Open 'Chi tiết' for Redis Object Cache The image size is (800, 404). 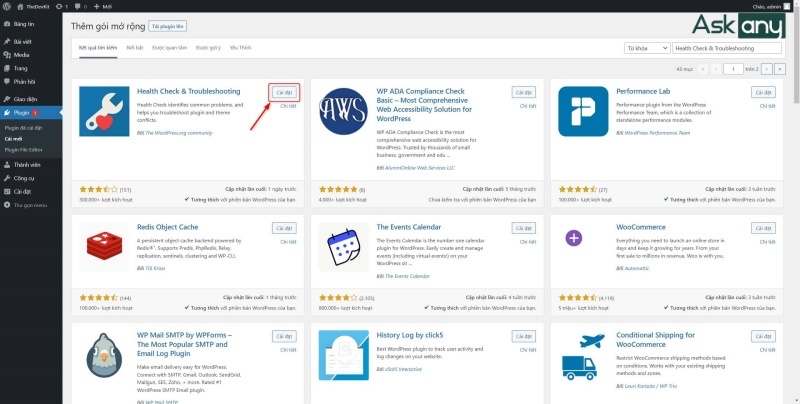(x=288, y=242)
